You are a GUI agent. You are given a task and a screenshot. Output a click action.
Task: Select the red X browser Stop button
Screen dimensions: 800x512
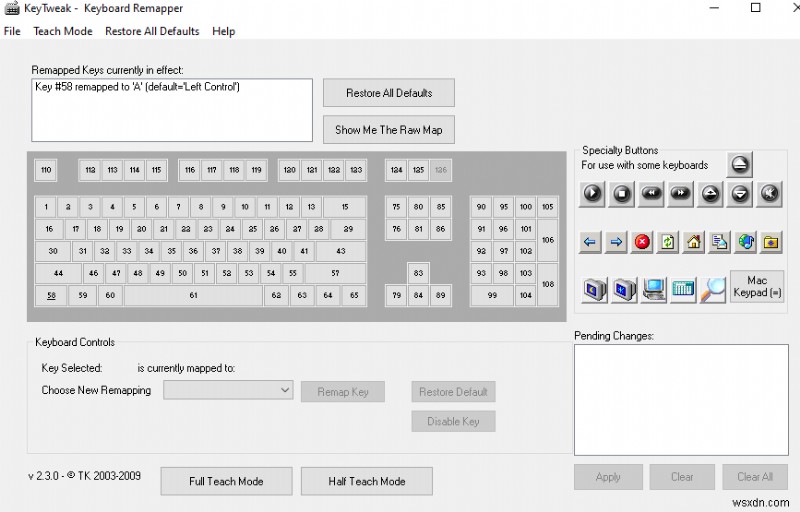point(642,242)
